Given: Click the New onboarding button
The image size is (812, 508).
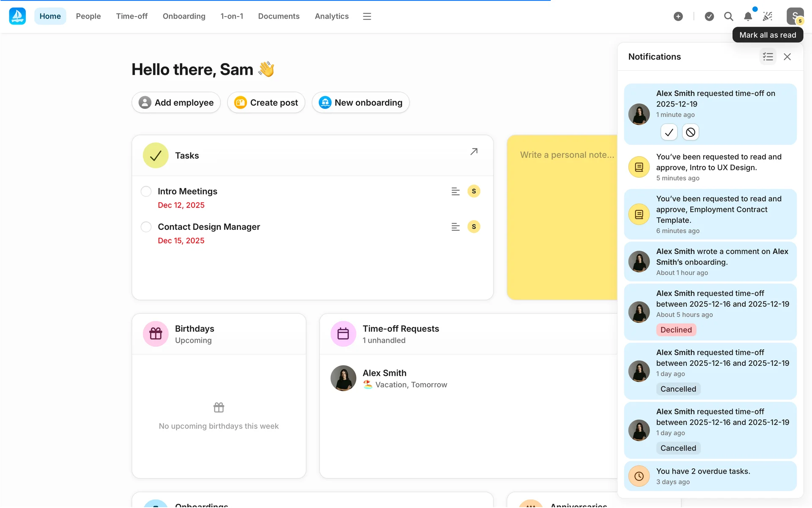Looking at the screenshot, I should [360, 102].
